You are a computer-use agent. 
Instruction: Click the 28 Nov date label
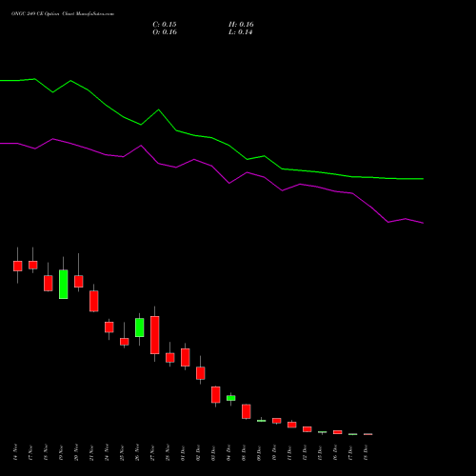click(x=168, y=452)
